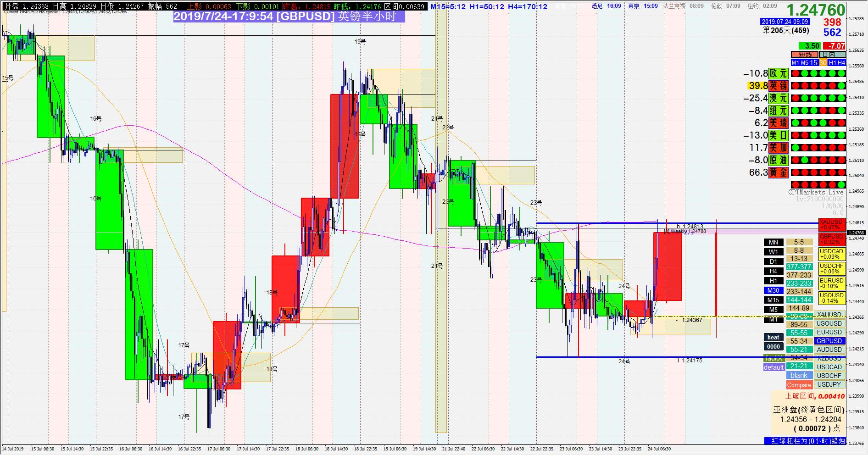The height and width of the screenshot is (455, 868).
Task: Click the 欧元 currency label
Action: 779,73
